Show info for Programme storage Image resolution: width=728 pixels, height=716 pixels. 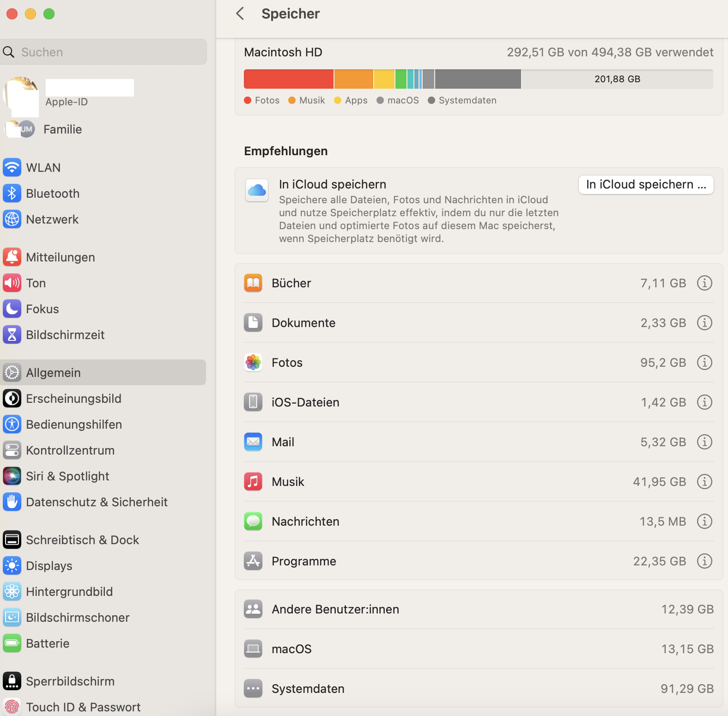pyautogui.click(x=704, y=561)
